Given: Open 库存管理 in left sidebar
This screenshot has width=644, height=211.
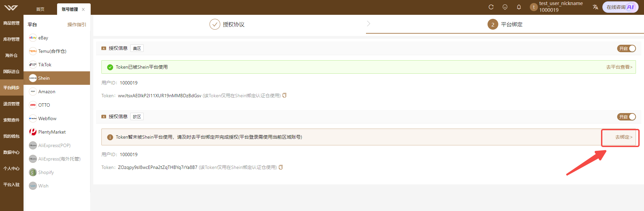Looking at the screenshot, I should [x=11, y=39].
